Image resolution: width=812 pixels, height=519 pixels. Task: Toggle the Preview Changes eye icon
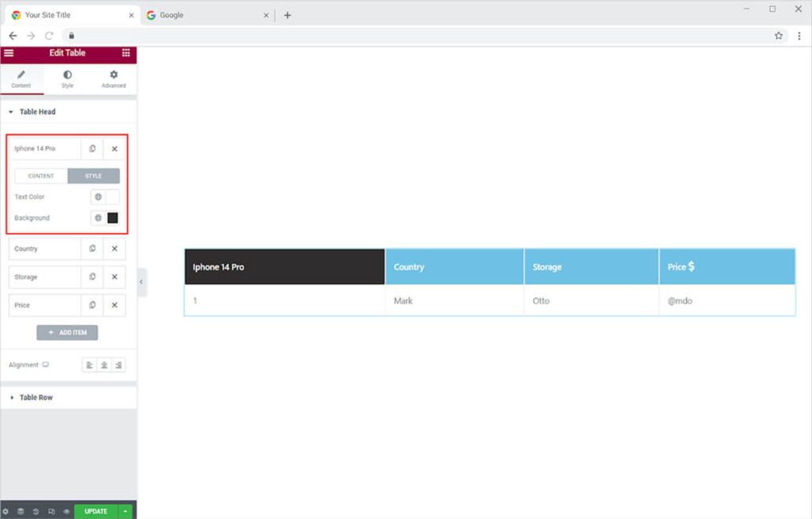tap(67, 511)
